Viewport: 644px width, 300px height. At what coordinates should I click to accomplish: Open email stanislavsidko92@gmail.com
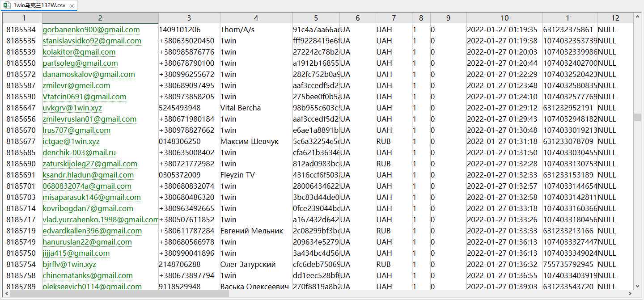click(x=92, y=41)
